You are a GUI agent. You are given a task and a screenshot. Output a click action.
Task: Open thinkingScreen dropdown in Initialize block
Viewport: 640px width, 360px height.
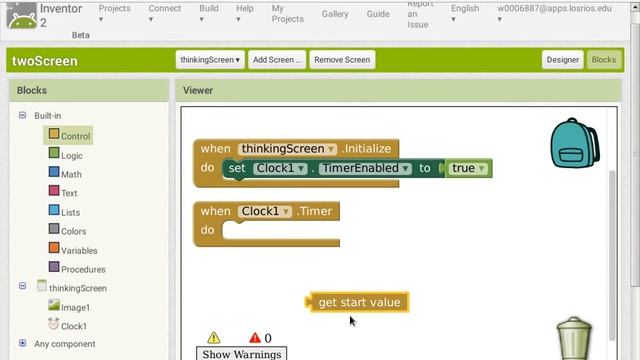(287, 149)
